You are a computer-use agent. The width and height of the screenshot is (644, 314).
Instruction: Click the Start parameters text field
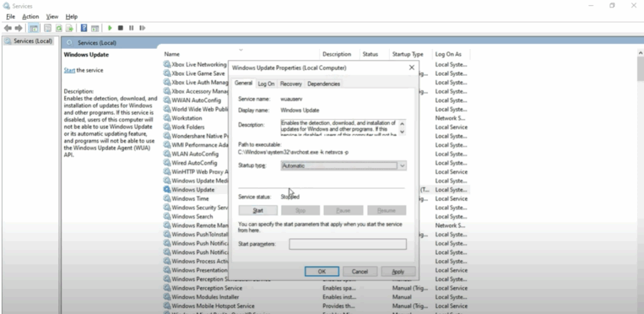pyautogui.click(x=347, y=244)
